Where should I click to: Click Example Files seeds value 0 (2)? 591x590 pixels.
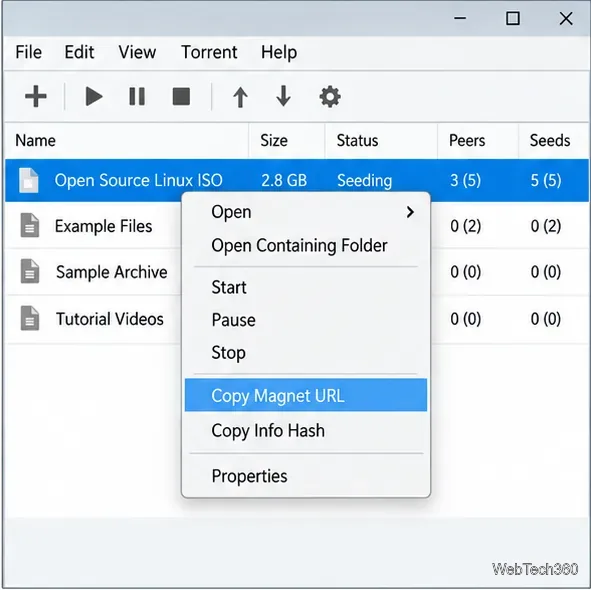(546, 226)
